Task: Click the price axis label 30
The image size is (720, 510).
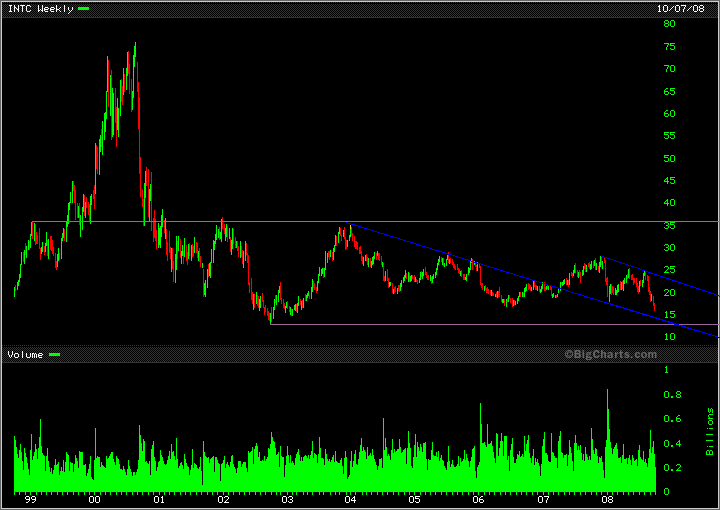Action: pyautogui.click(x=669, y=247)
